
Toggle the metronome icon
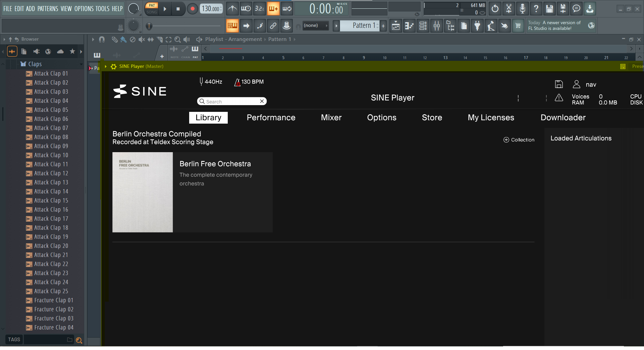[x=232, y=9]
